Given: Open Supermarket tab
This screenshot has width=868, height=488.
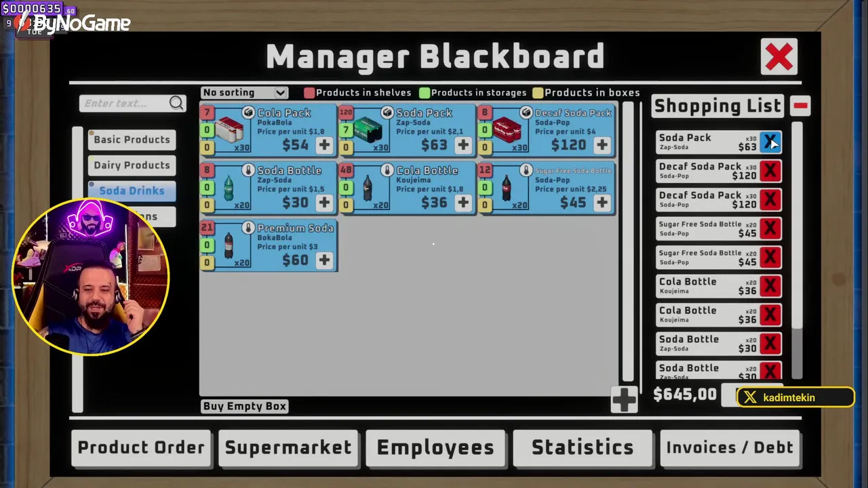Looking at the screenshot, I should 288,448.
